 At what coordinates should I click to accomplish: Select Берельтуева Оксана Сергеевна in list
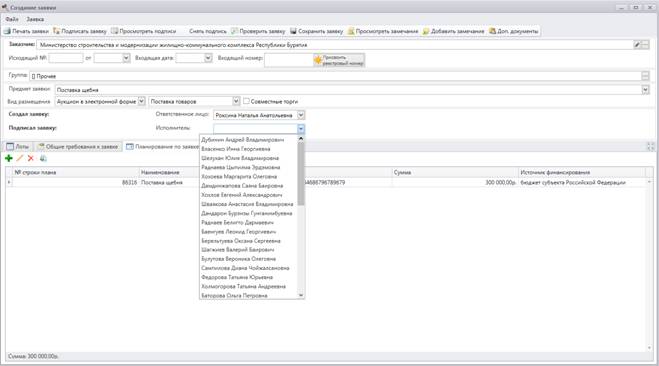coord(248,241)
